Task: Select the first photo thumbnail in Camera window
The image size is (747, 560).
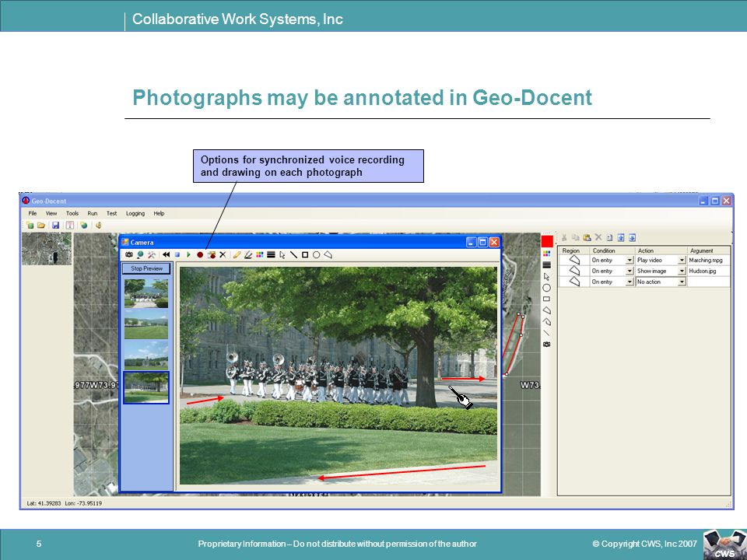Action: point(146,293)
